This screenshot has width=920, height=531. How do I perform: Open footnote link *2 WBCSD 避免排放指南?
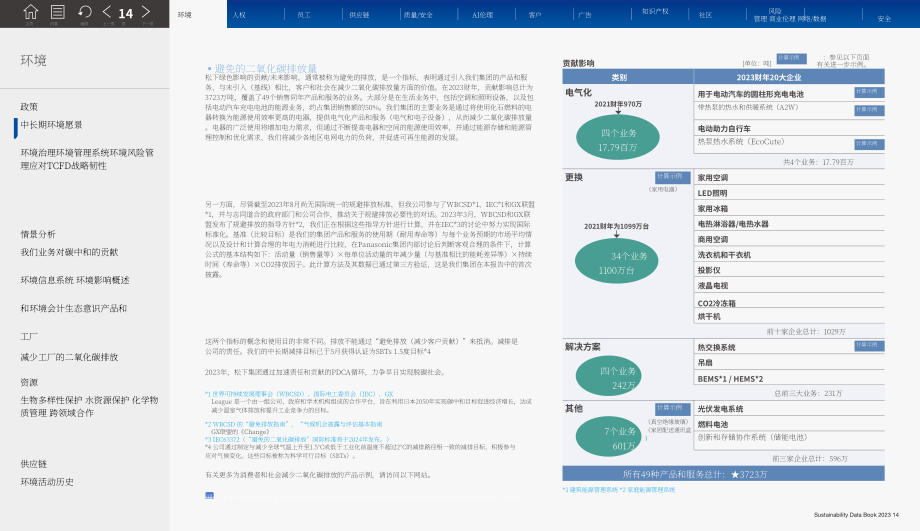(x=293, y=424)
